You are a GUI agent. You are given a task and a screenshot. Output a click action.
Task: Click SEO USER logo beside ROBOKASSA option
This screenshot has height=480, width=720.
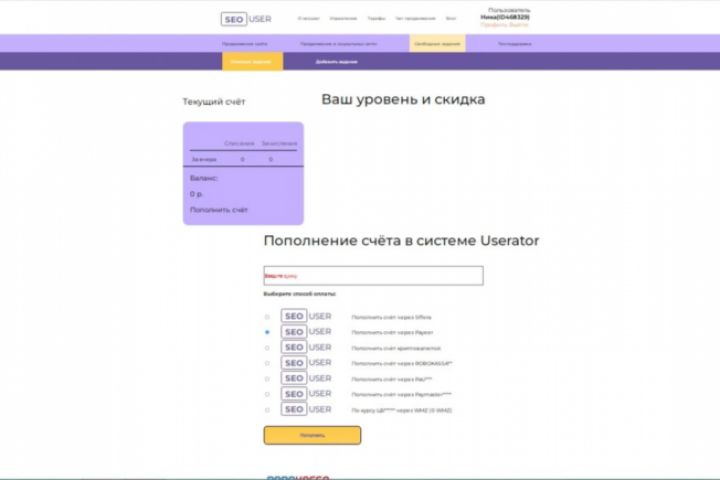point(306,363)
